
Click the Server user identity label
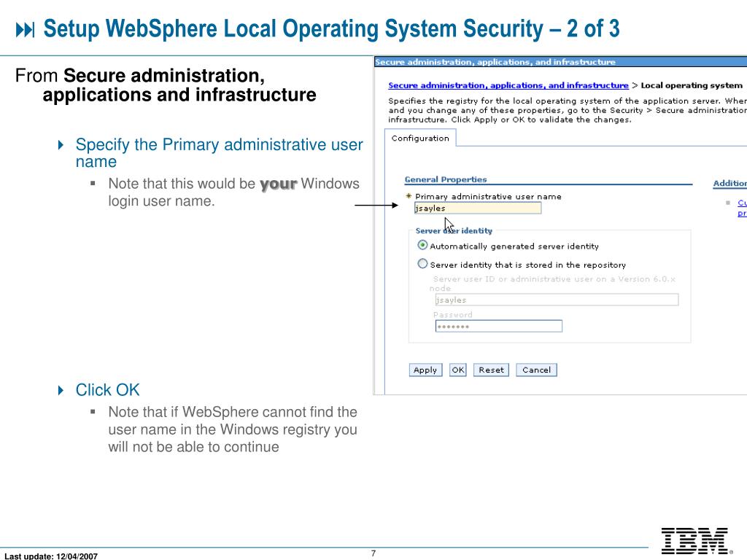click(454, 231)
